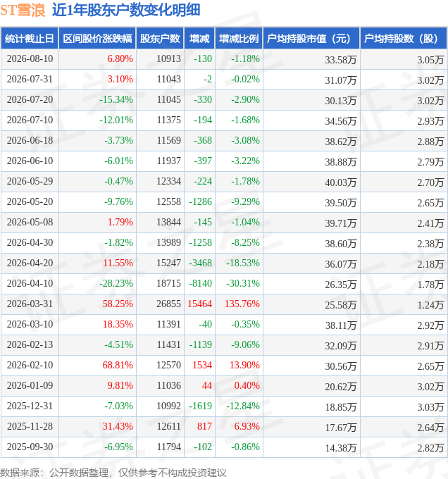Click the -8140 decrease value
Image resolution: width=448 pixels, height=479 pixels.
tap(200, 283)
